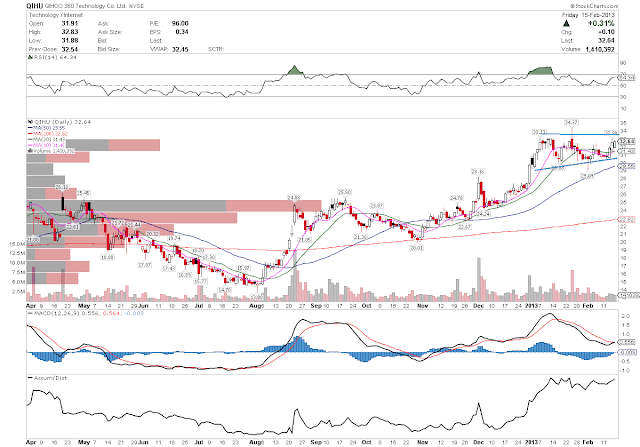Click the green up-arrow change indicator
Viewport: 640px width, 447px height.
point(566,24)
